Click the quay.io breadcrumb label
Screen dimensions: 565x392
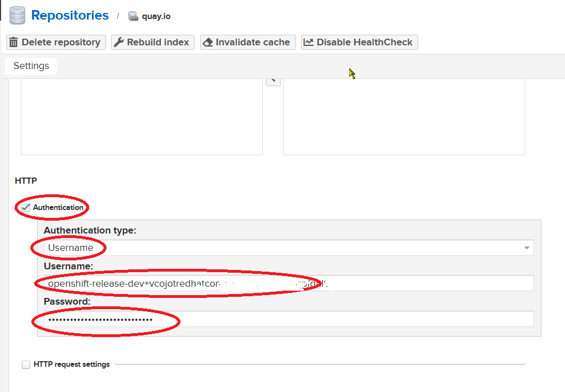(156, 16)
